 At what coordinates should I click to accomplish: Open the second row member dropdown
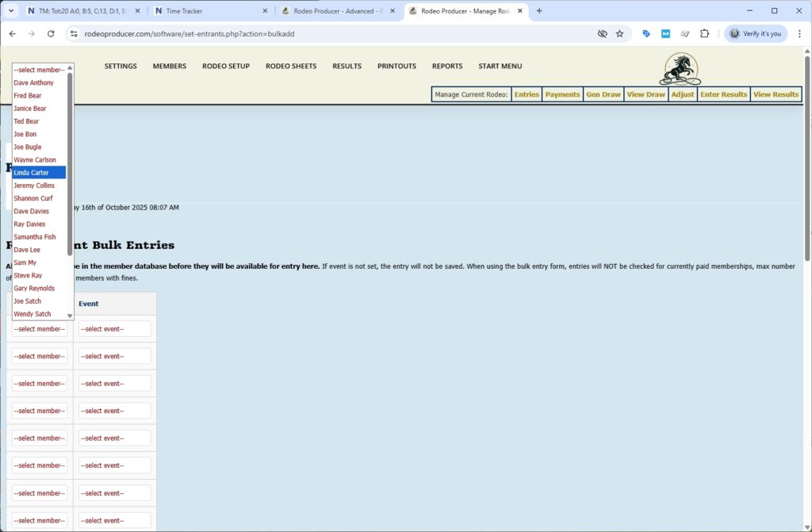[38, 355]
